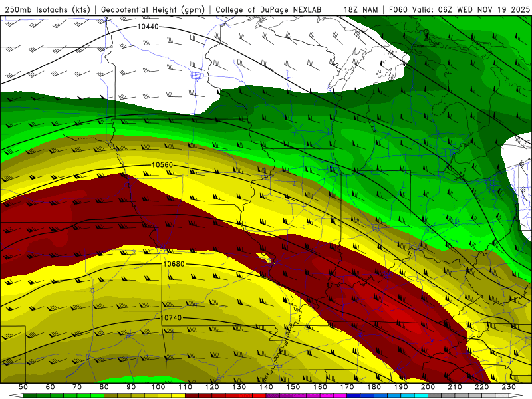
Task: Click the 90 value on the color scale
Action: pyautogui.click(x=131, y=387)
